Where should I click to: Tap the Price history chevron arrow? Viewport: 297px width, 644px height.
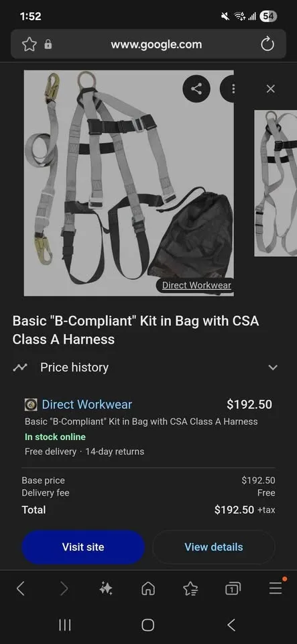coord(273,368)
